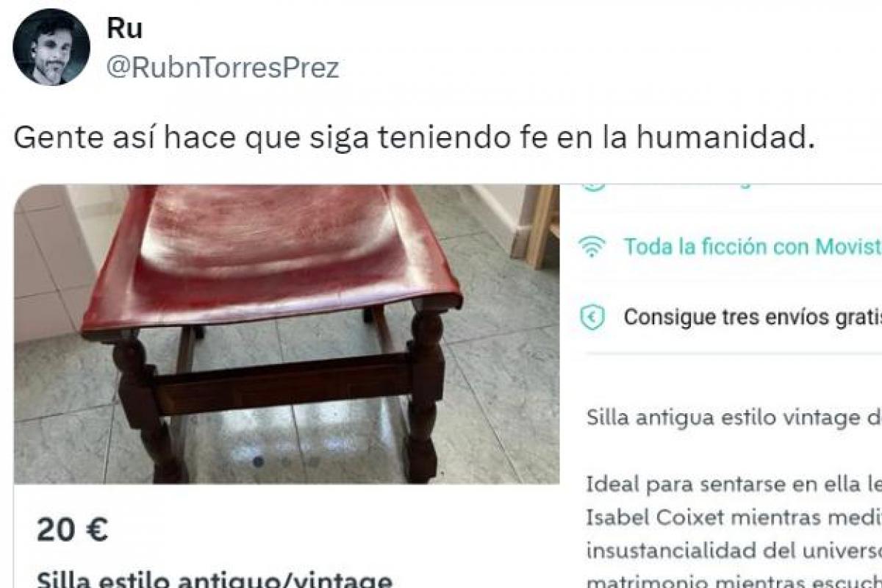The image size is (882, 588).
Task: Open the red leather chair photo
Action: point(287,334)
